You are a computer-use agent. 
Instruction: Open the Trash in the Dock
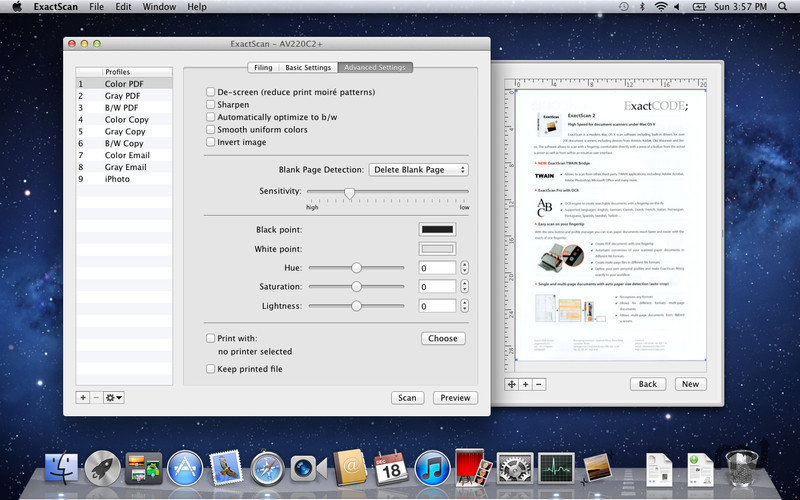click(741, 468)
